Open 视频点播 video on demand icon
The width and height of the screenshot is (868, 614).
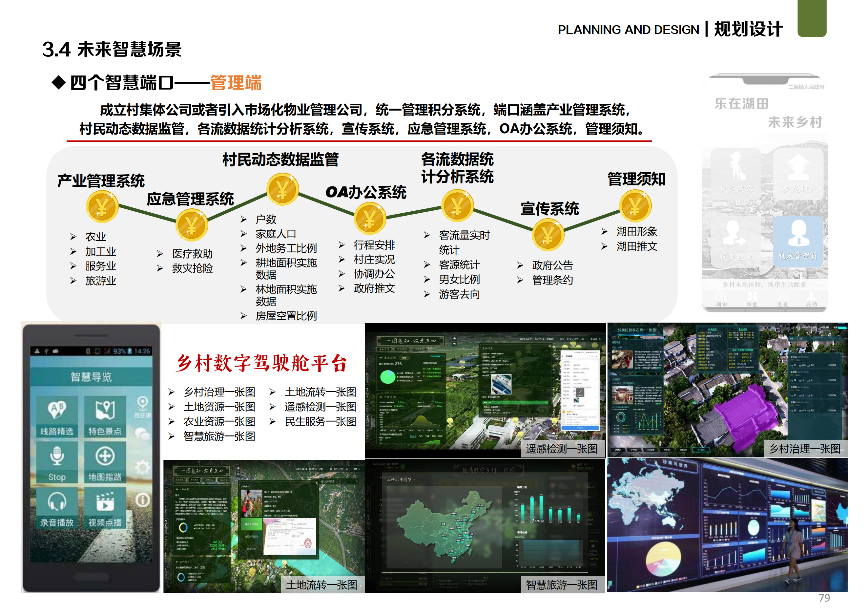click(x=105, y=503)
